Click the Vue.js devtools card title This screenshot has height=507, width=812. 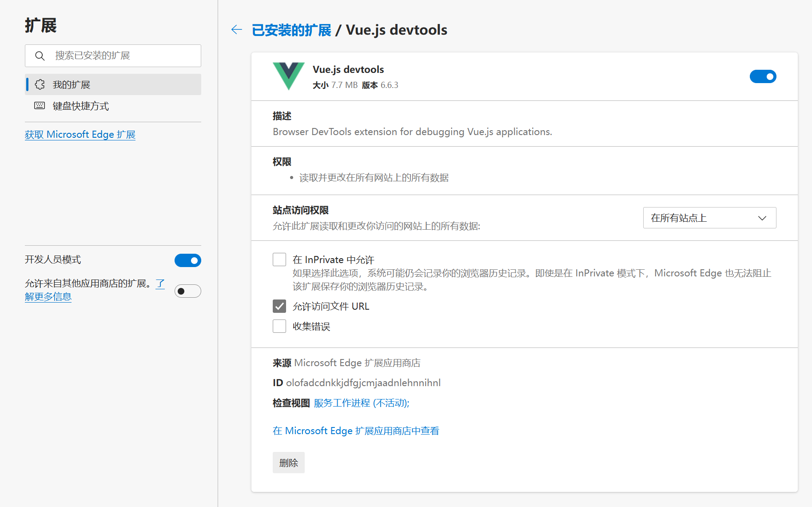pos(348,69)
